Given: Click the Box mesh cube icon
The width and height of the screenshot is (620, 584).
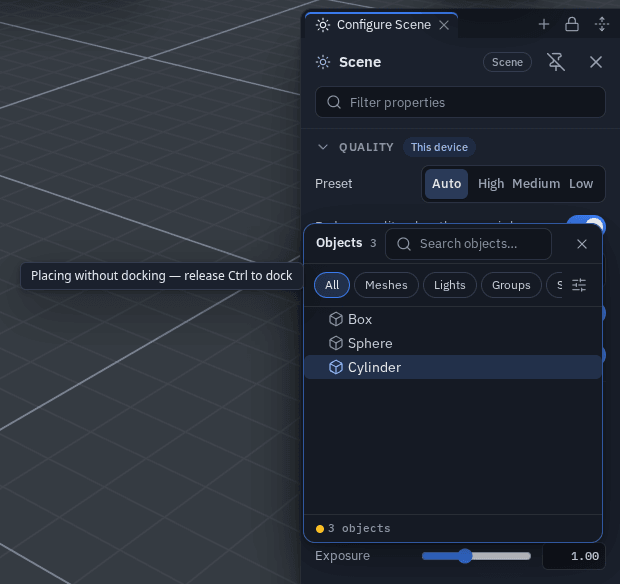Looking at the screenshot, I should 336,319.
